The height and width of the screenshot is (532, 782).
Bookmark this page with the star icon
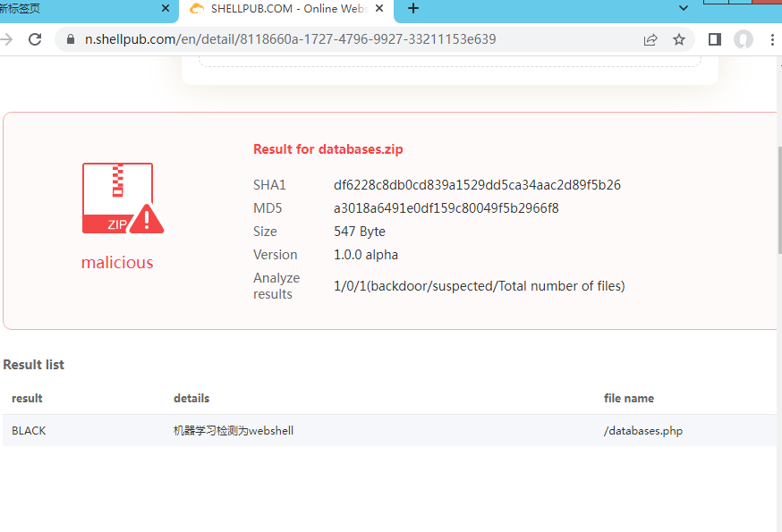(x=679, y=39)
